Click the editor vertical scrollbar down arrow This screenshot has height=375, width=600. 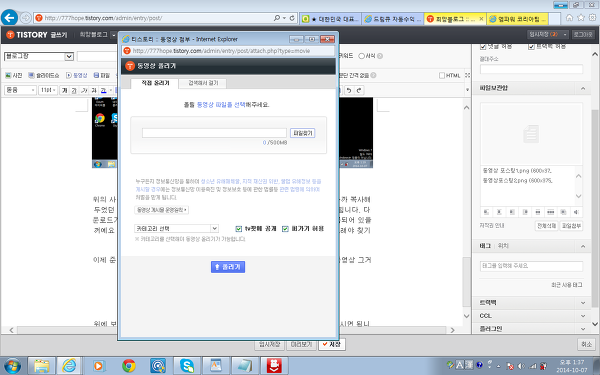pyautogui.click(x=466, y=316)
